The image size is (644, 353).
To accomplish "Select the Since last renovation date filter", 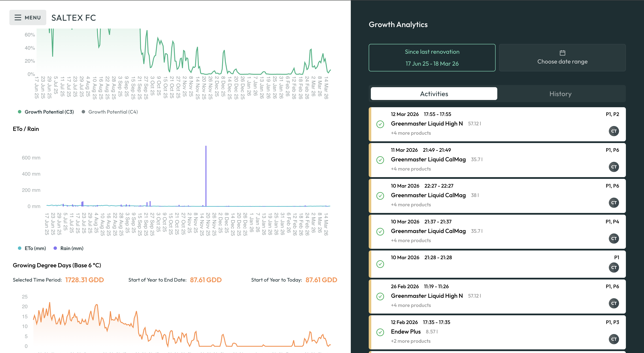I will (432, 58).
